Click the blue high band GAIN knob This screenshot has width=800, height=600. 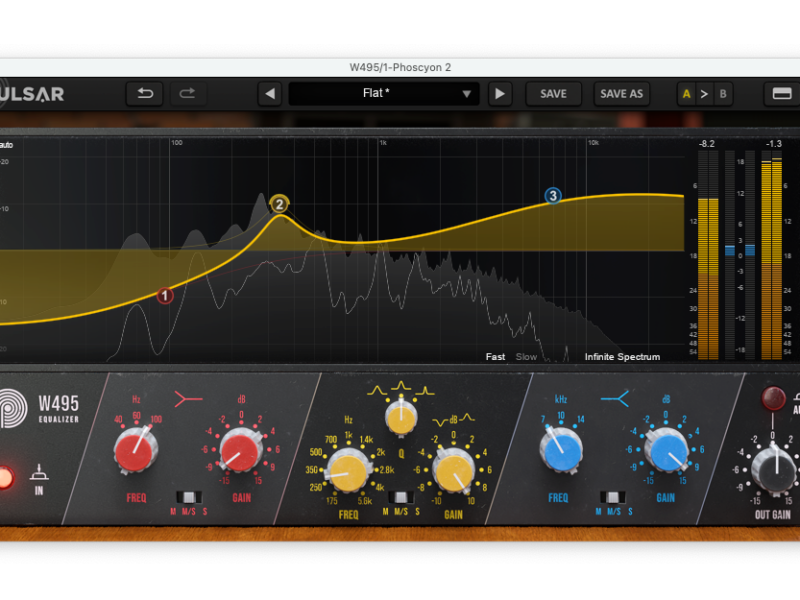[666, 451]
